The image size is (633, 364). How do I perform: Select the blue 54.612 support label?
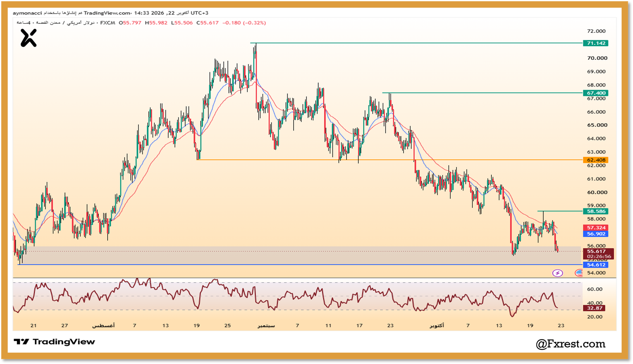[596, 265]
